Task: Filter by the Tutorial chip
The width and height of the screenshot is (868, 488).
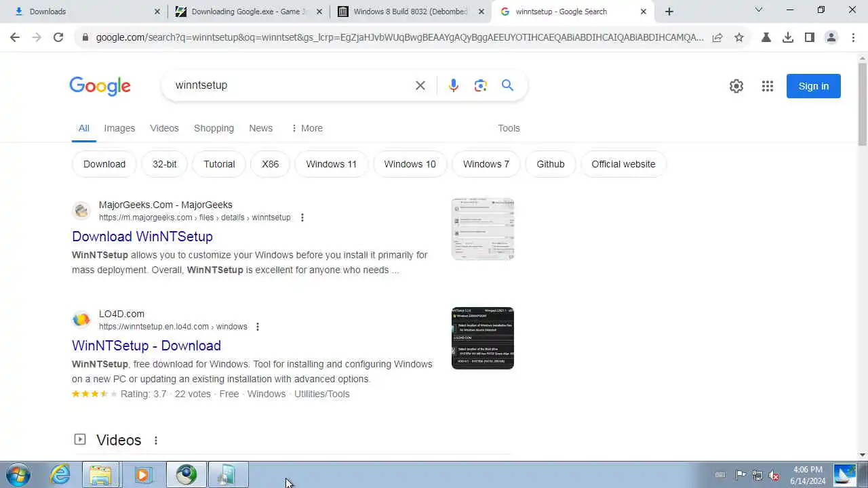Action: coord(219,164)
